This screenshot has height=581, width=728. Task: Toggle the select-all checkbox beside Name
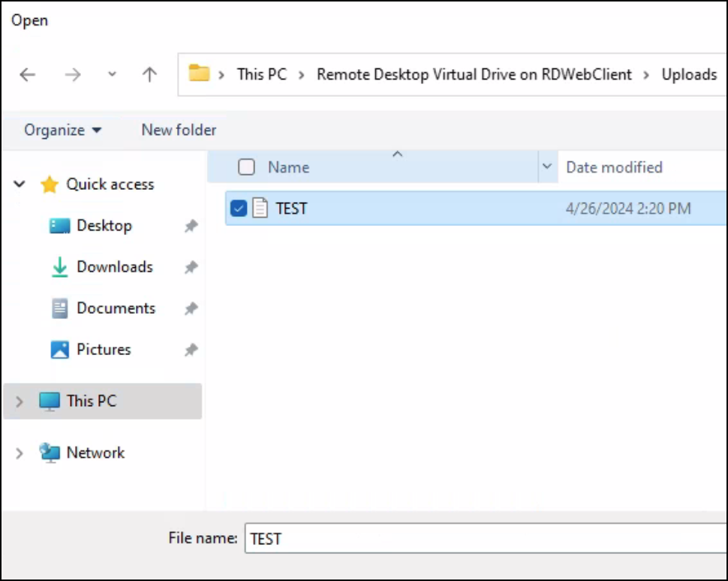(246, 167)
